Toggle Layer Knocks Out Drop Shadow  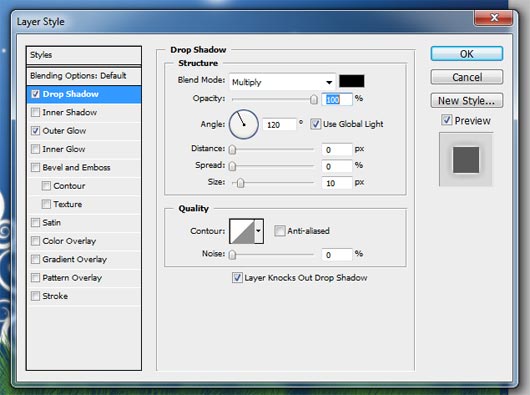tap(237, 278)
